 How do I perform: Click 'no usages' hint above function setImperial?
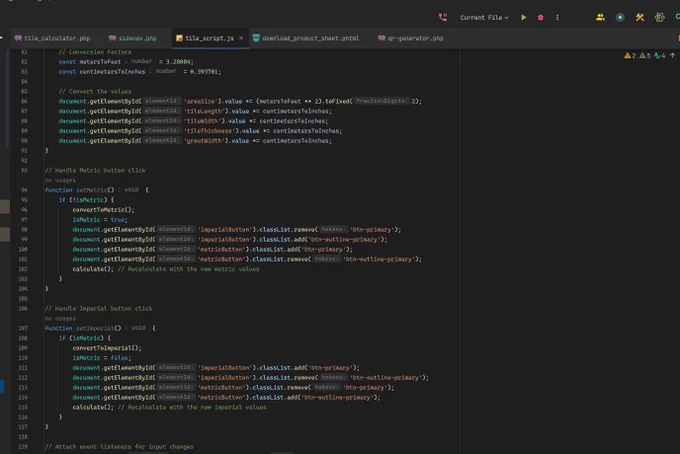point(60,318)
